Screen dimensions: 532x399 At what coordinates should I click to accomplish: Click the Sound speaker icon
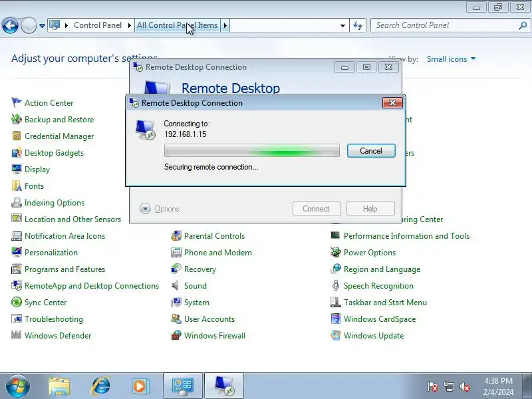(x=176, y=285)
